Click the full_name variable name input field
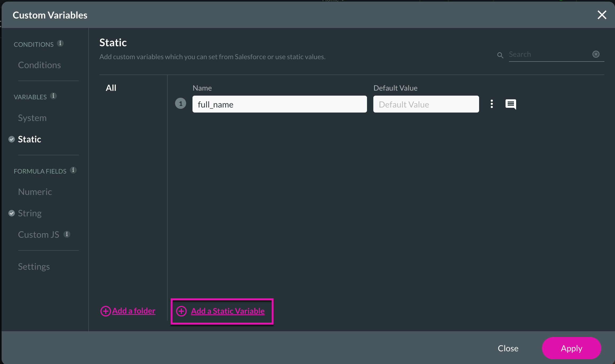 (x=279, y=104)
